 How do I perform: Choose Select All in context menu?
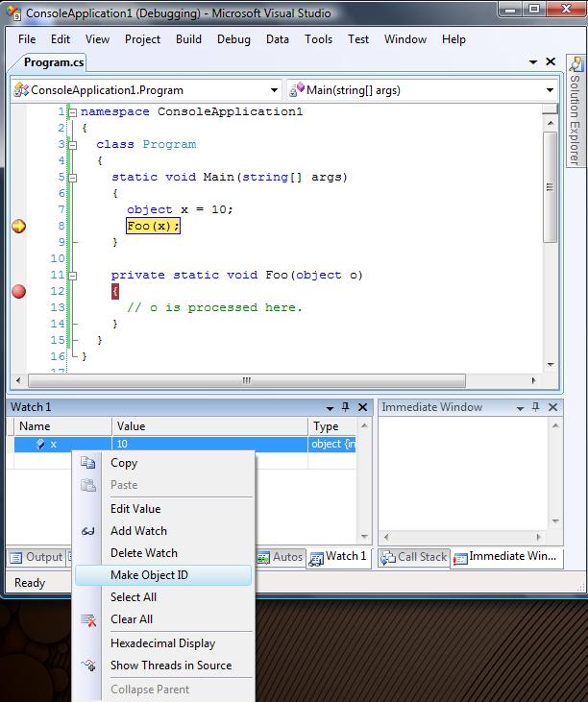click(163, 597)
